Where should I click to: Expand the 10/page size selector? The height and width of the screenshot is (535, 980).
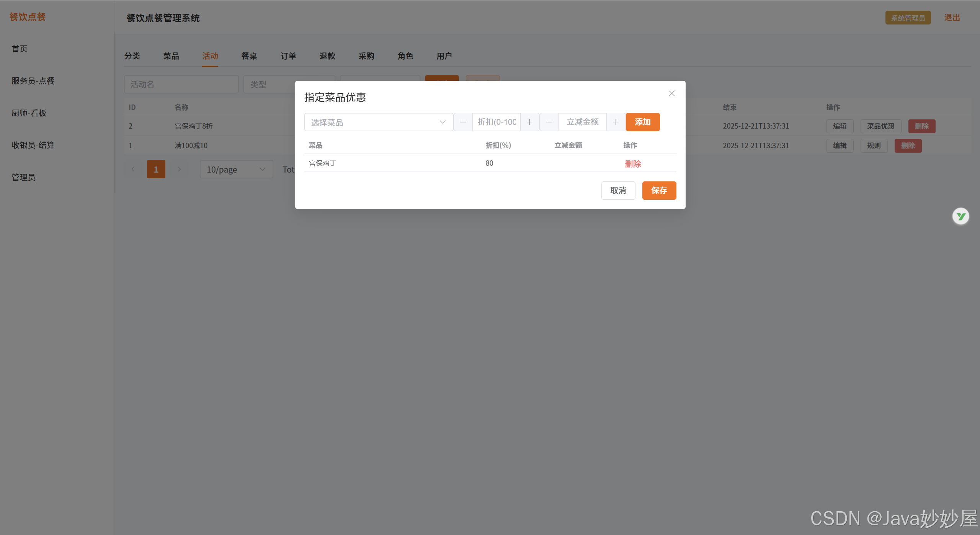236,169
